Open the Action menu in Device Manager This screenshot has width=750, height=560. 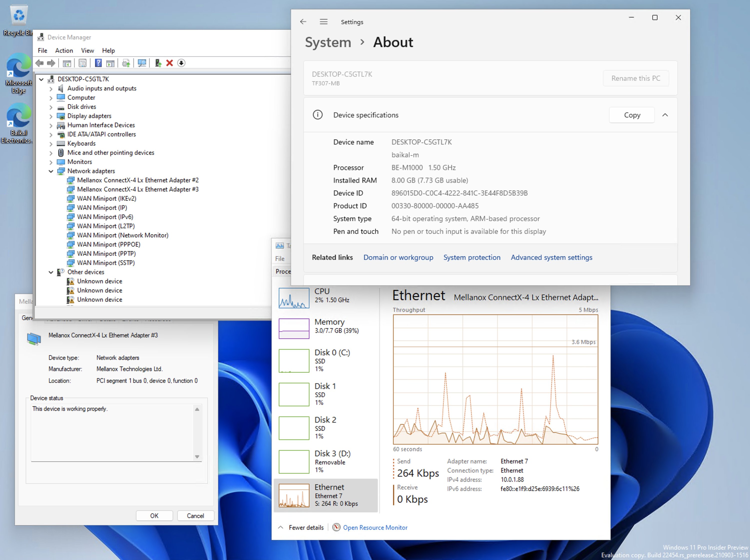pos(64,50)
